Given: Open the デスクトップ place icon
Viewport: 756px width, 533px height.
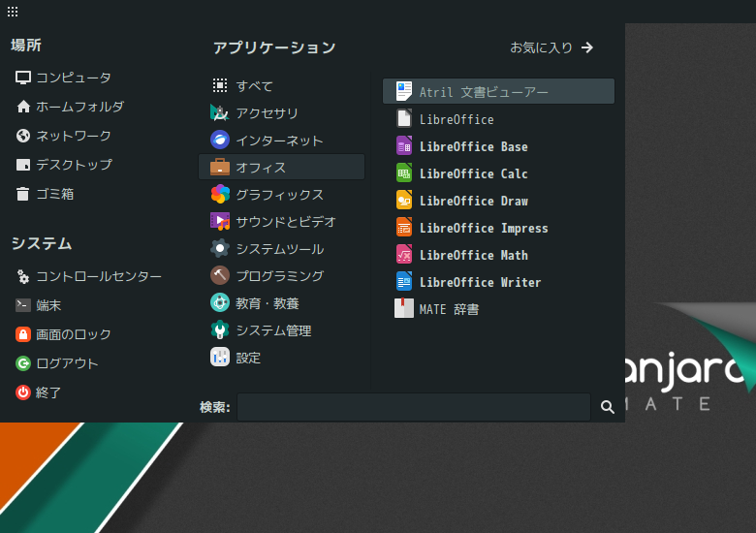Looking at the screenshot, I should click(x=22, y=165).
